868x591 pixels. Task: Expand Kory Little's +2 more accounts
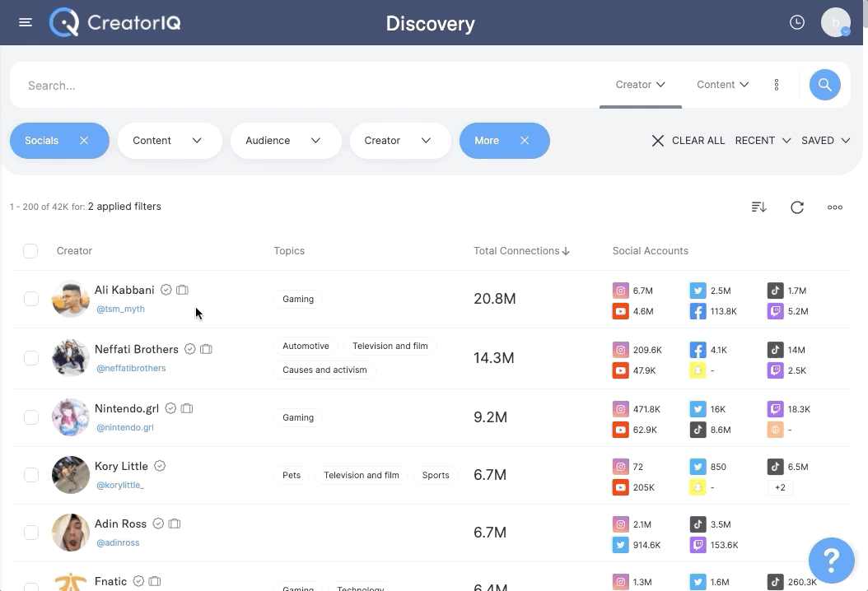tap(780, 487)
